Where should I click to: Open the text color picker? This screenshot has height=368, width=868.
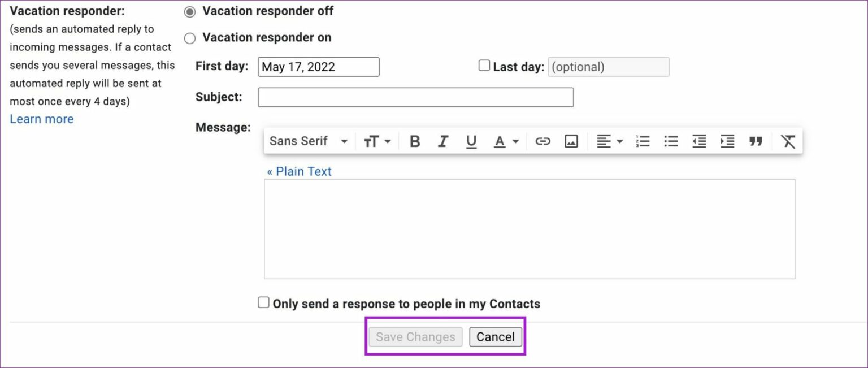(506, 141)
